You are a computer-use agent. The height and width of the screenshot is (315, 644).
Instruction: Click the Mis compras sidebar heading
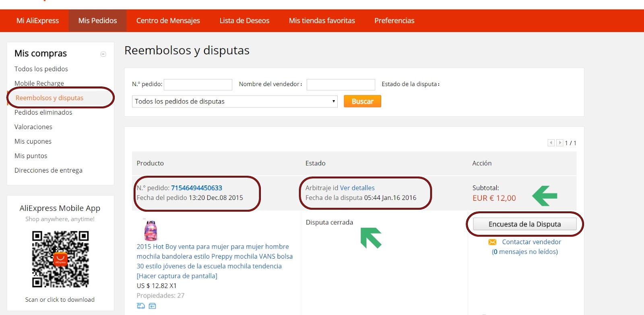tap(41, 53)
